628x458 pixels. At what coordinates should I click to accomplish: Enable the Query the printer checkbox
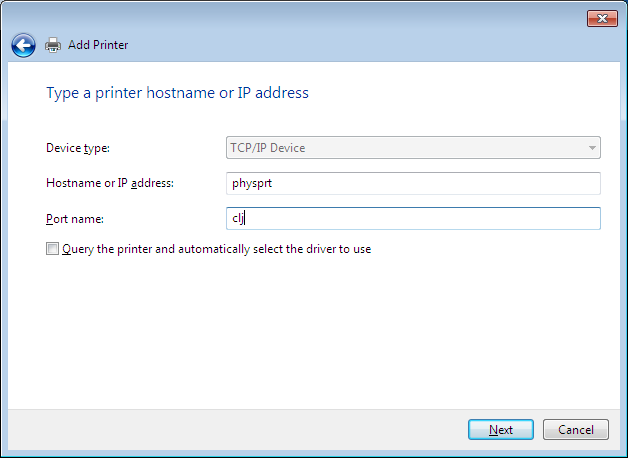pos(52,249)
